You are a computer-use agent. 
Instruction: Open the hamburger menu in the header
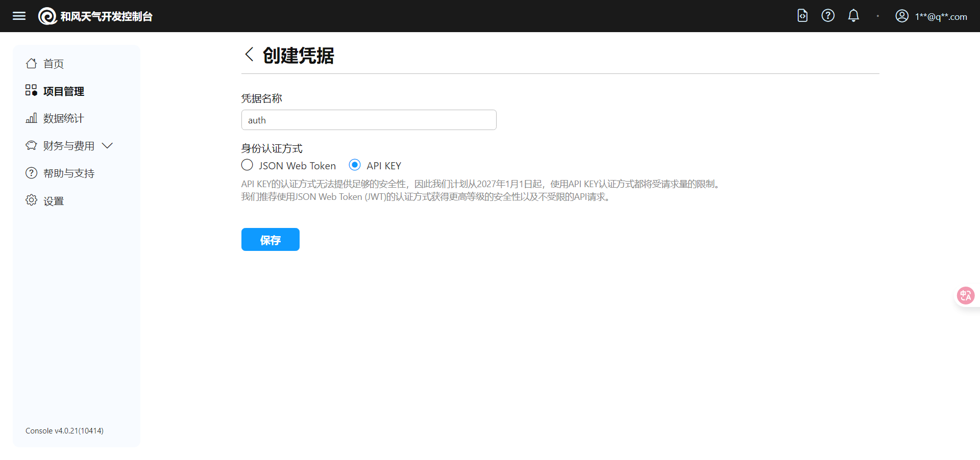(19, 16)
